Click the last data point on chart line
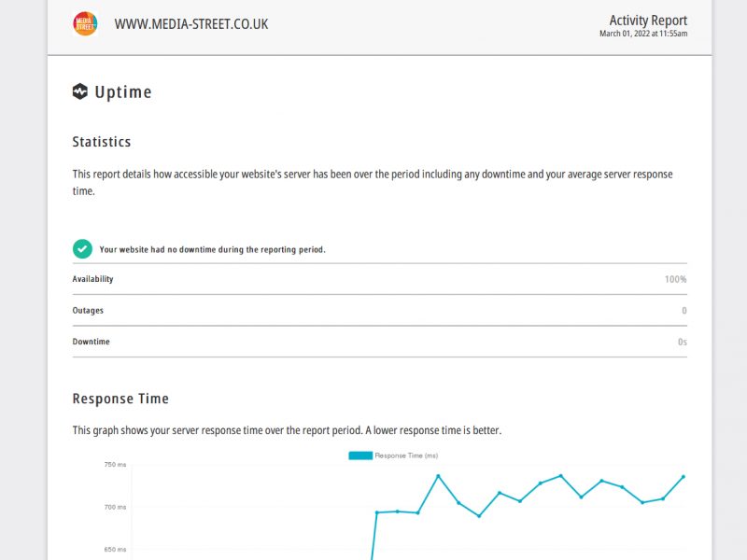The image size is (747, 560). coord(684,477)
